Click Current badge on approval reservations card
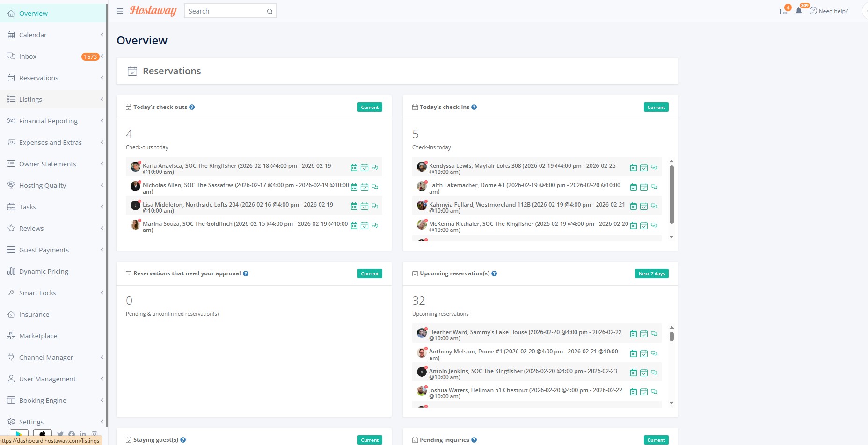 pyautogui.click(x=370, y=273)
